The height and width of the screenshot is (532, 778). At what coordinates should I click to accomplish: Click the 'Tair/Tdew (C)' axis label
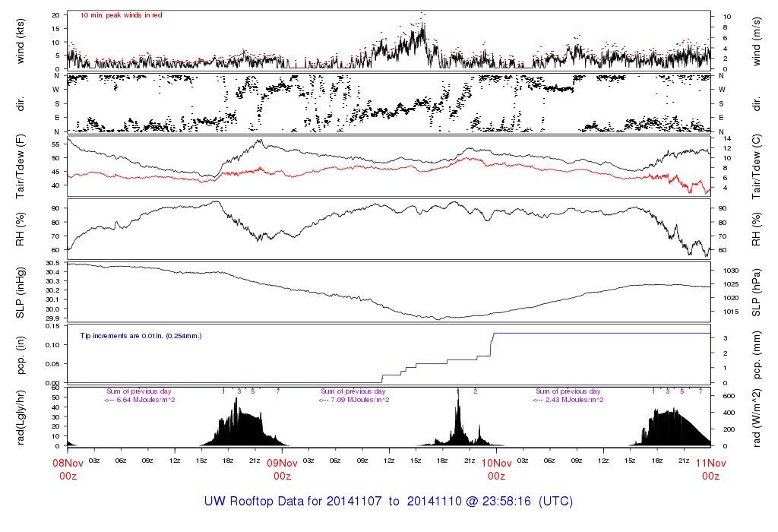click(756, 166)
